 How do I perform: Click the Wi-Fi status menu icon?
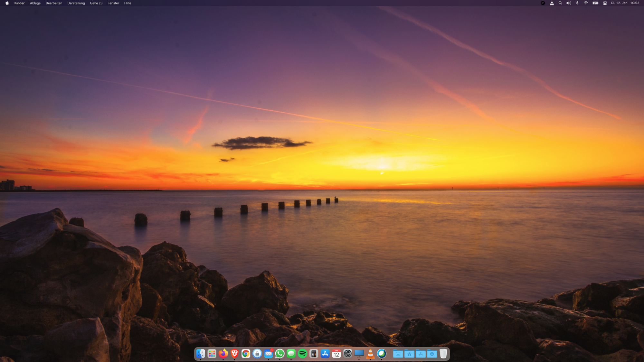coord(586,3)
